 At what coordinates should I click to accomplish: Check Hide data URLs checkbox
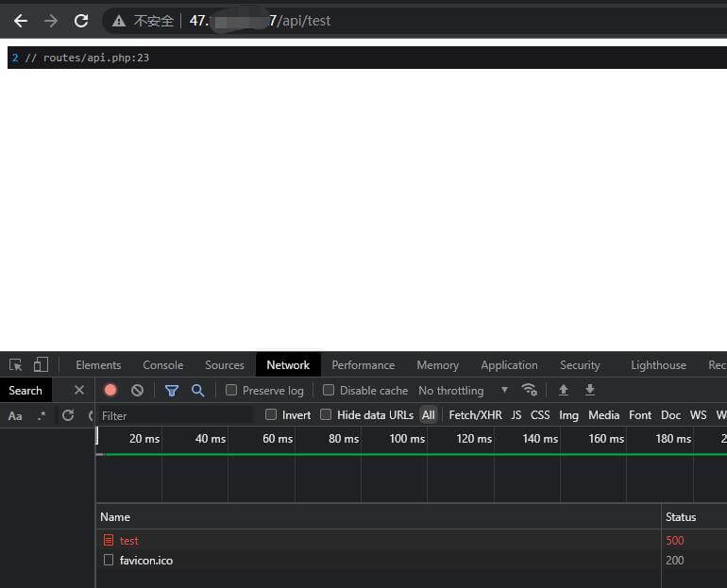point(326,414)
